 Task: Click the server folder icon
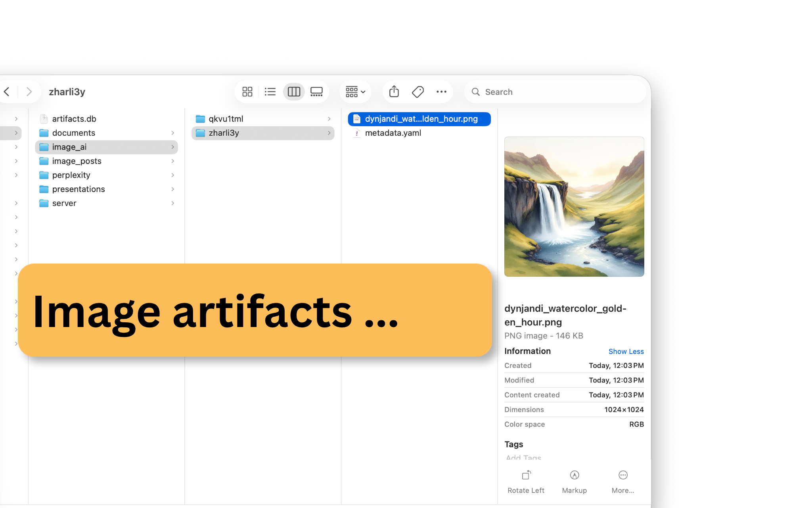44,203
